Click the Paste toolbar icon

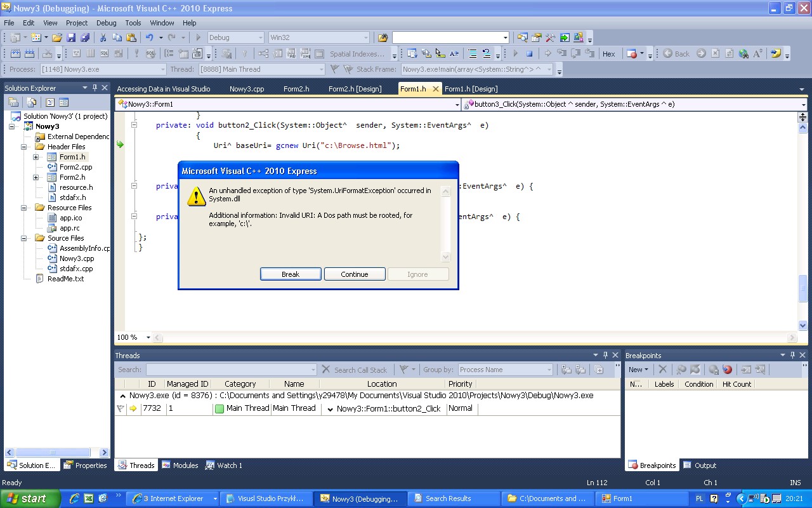tap(131, 37)
